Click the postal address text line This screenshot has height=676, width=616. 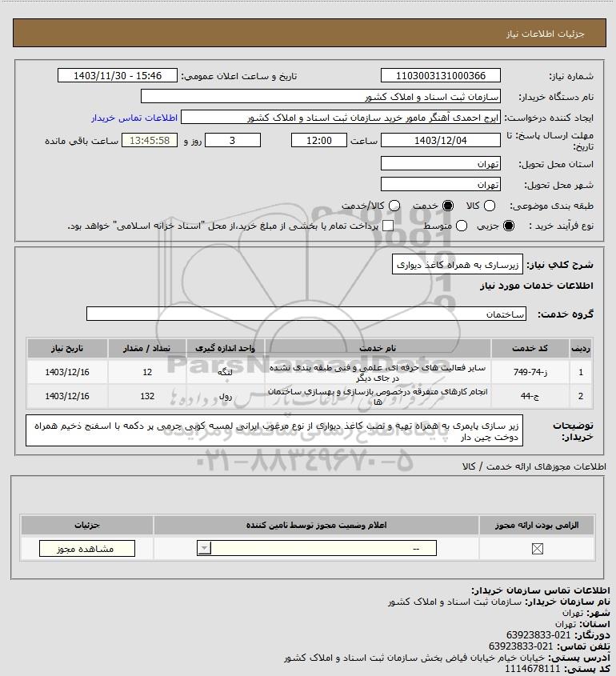coord(446,658)
